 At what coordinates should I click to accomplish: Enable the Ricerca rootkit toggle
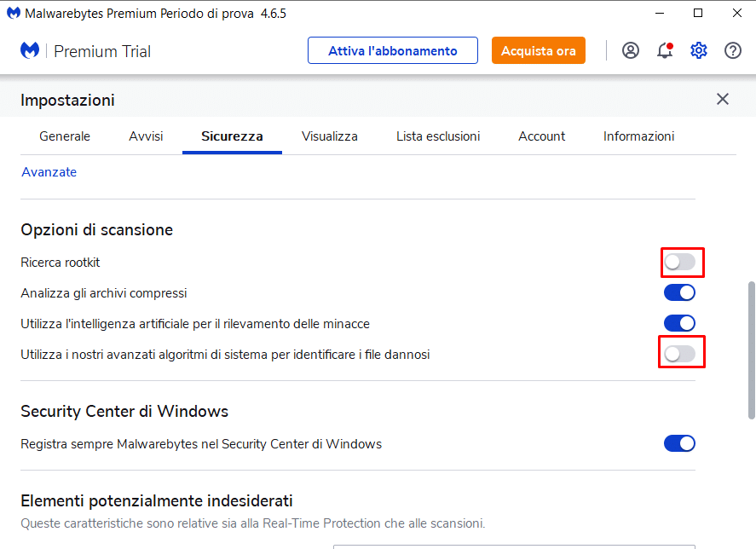[680, 262]
